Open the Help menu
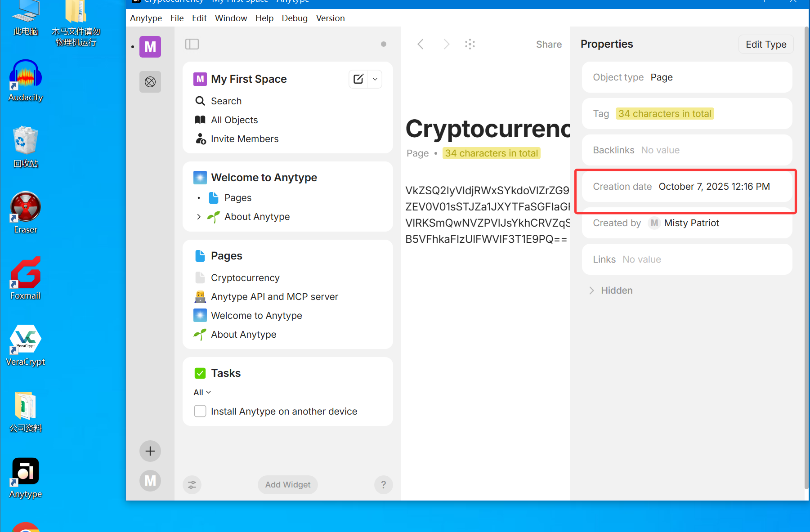This screenshot has width=810, height=532. 264,18
